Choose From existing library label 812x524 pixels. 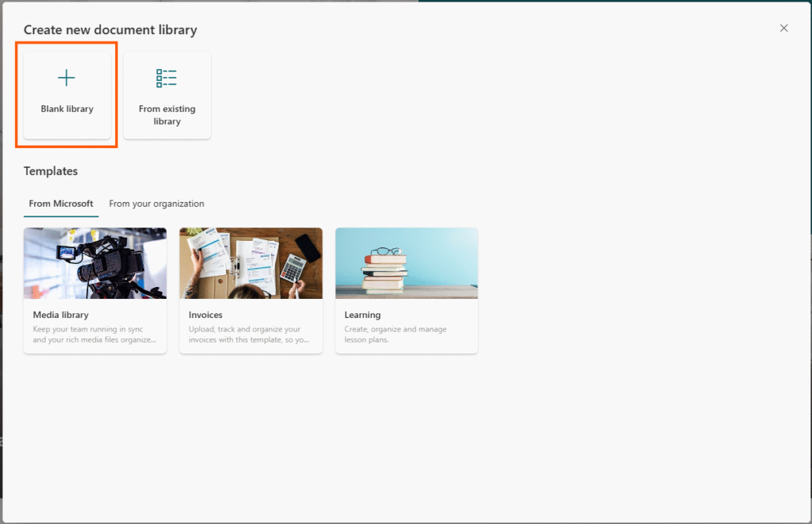click(x=167, y=115)
